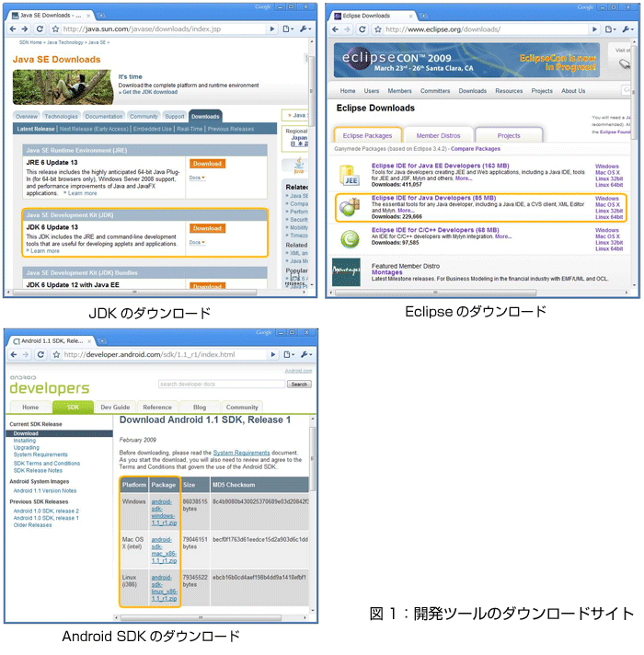This screenshot has height=655, width=644.
Task: Switch to the Community tab on Java page
Action: [x=144, y=117]
